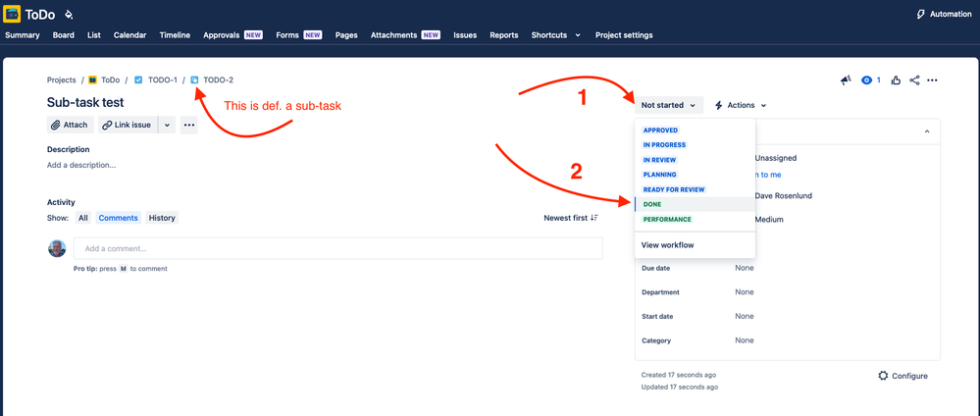Collapse the details panel chevron

927,131
